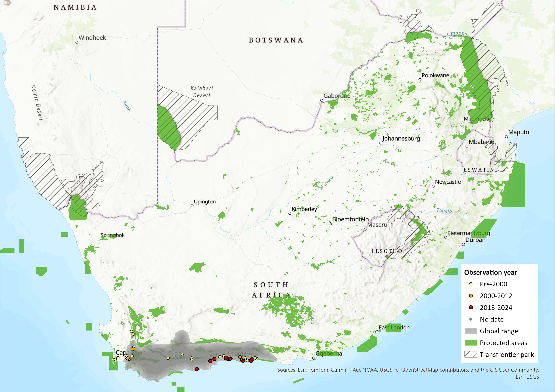
Task: Click the 2000-2012 orange legend dot
Action: 471,296
